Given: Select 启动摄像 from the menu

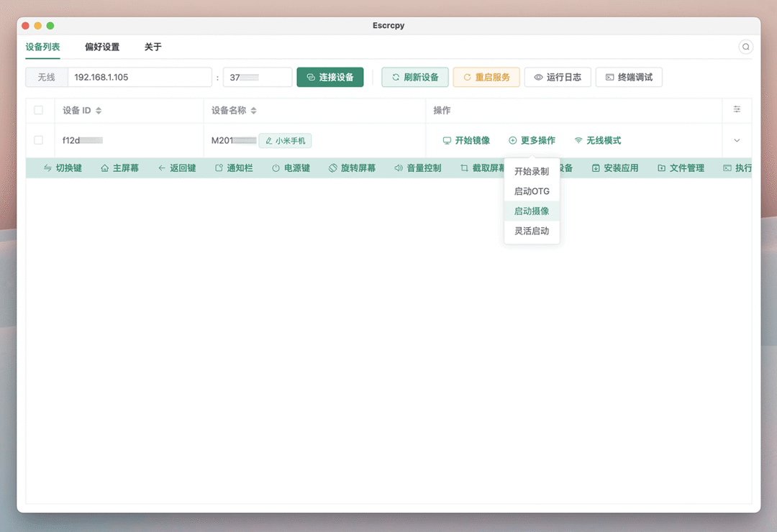Looking at the screenshot, I should [x=532, y=211].
